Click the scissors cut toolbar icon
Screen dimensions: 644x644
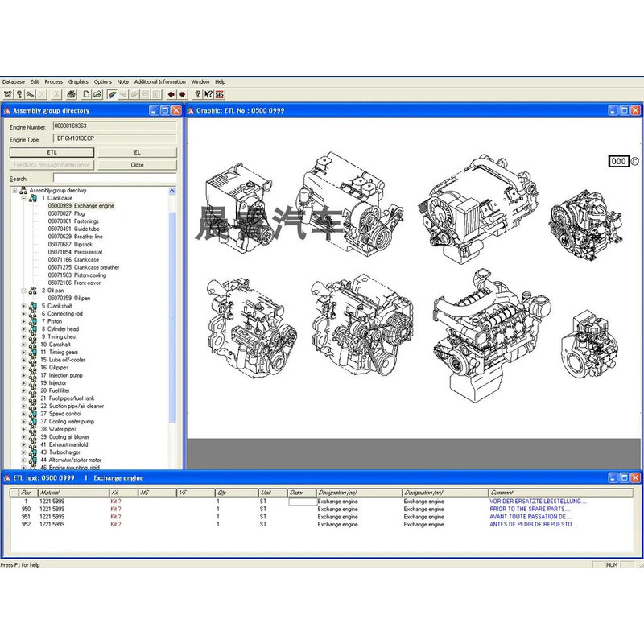[56, 94]
